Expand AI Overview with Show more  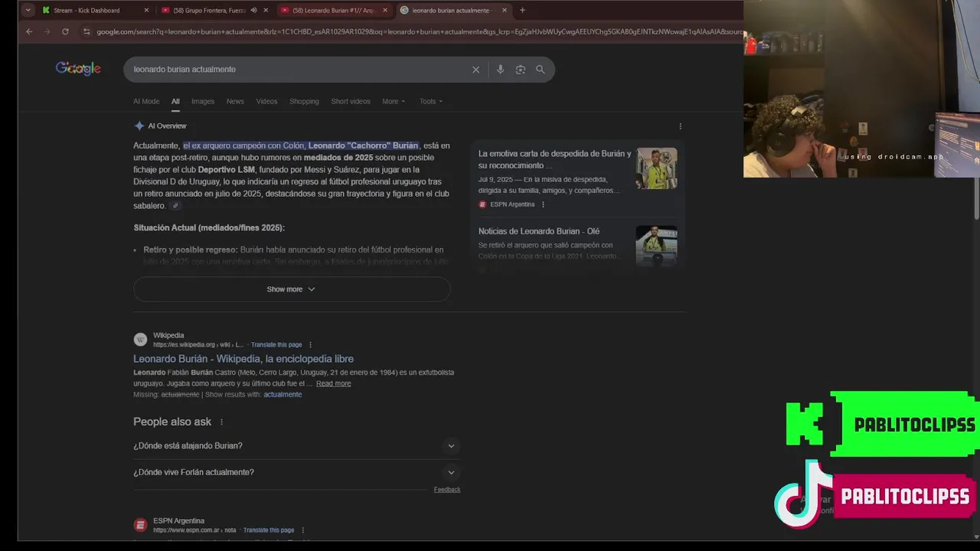tap(292, 289)
